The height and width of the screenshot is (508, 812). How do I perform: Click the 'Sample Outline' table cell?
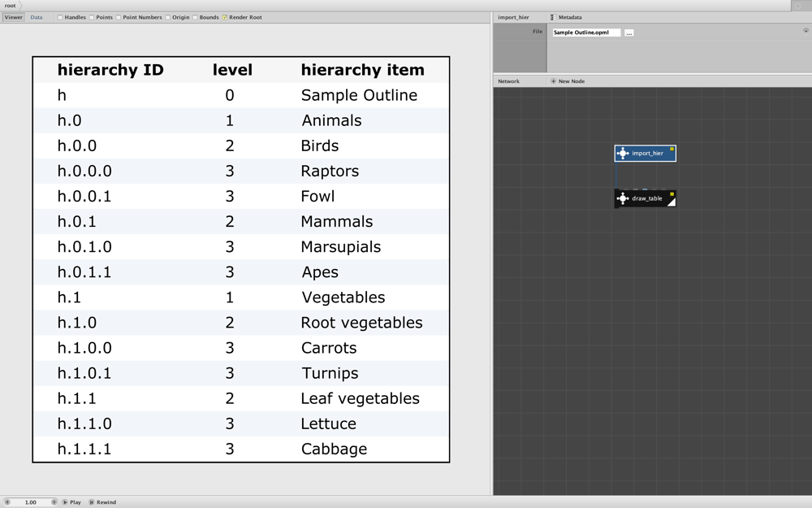click(x=359, y=95)
